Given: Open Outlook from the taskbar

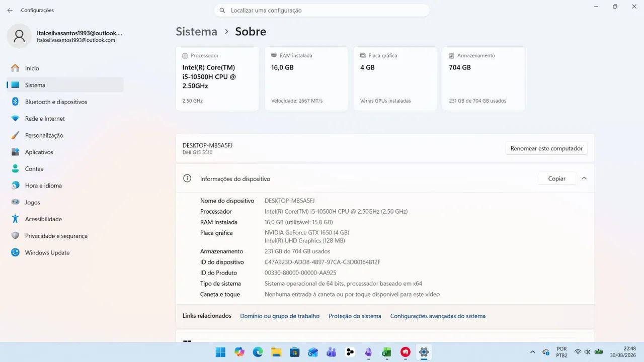Looking at the screenshot, I should (x=313, y=352).
